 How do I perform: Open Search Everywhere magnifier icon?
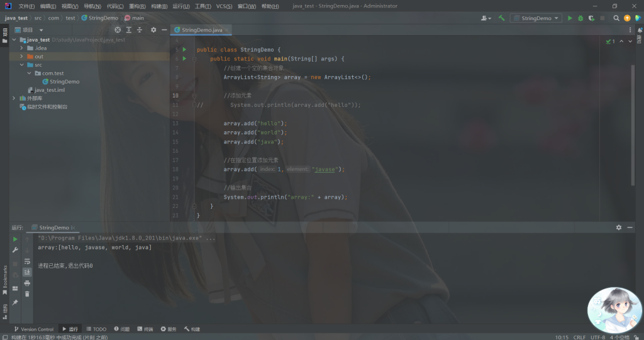click(616, 18)
